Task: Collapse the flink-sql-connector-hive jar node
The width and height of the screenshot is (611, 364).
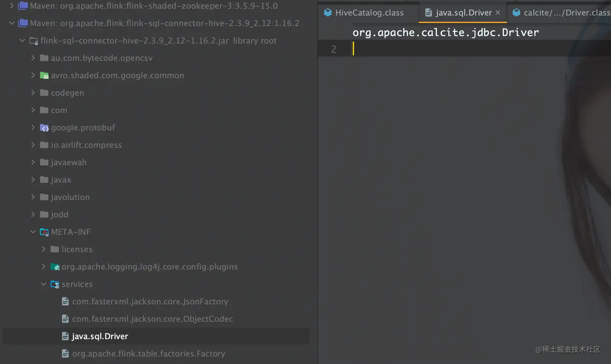Action: pyautogui.click(x=22, y=40)
